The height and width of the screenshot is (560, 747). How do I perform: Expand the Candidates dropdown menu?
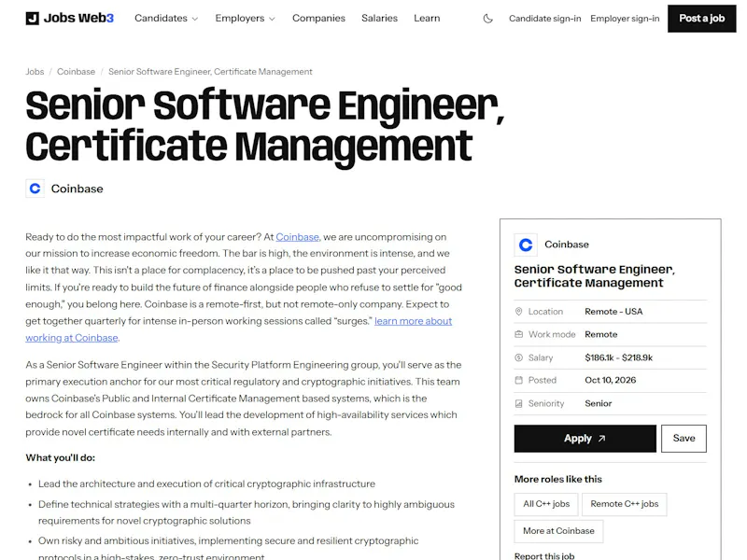[x=166, y=18]
